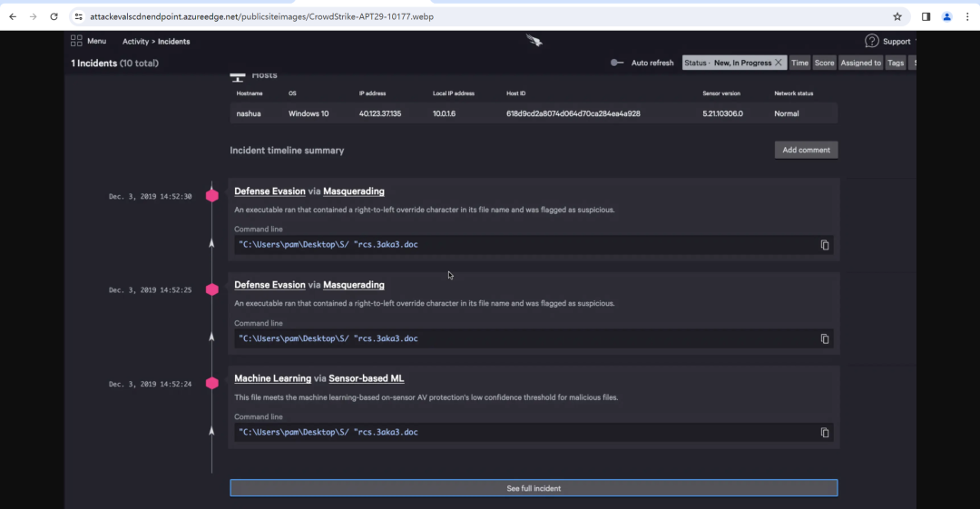Viewport: 980px width, 509px height.
Task: Click Windows 10 OS cell
Action: point(309,113)
